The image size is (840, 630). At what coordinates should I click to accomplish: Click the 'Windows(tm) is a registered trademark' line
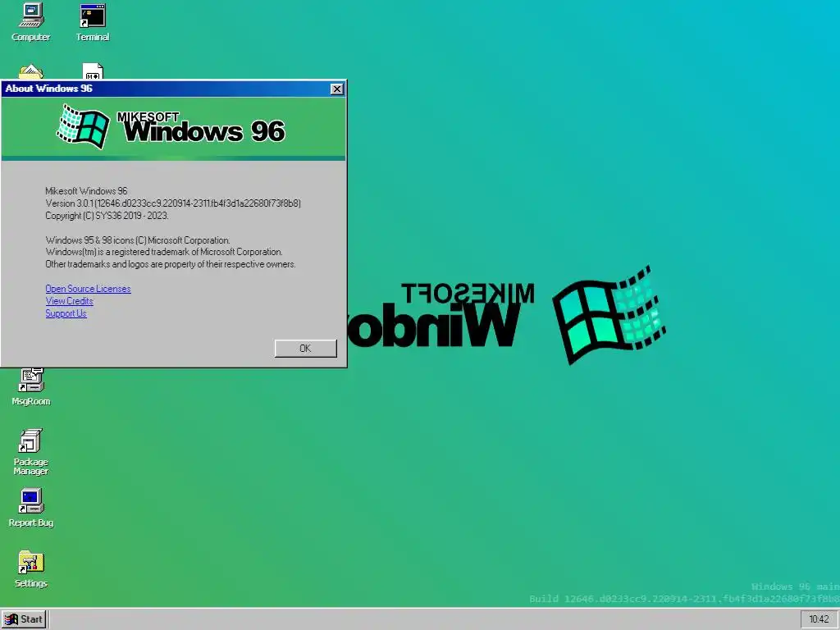coord(164,252)
